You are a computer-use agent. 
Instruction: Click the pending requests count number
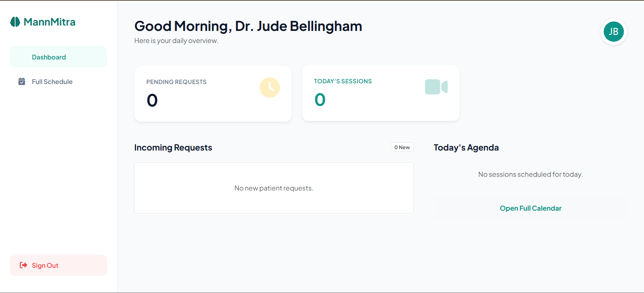pos(152,100)
